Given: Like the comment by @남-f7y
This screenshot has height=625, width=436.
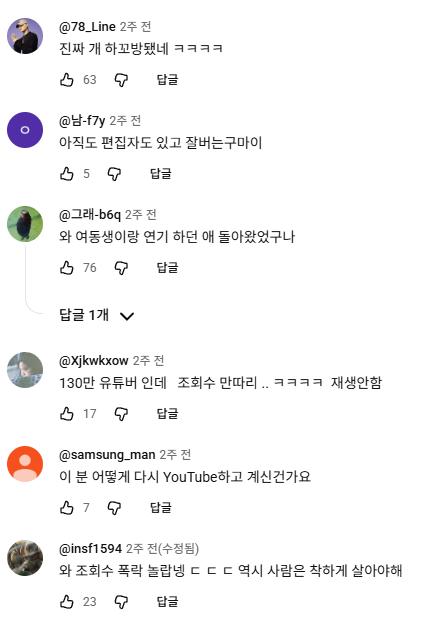Looking at the screenshot, I should tap(67, 174).
